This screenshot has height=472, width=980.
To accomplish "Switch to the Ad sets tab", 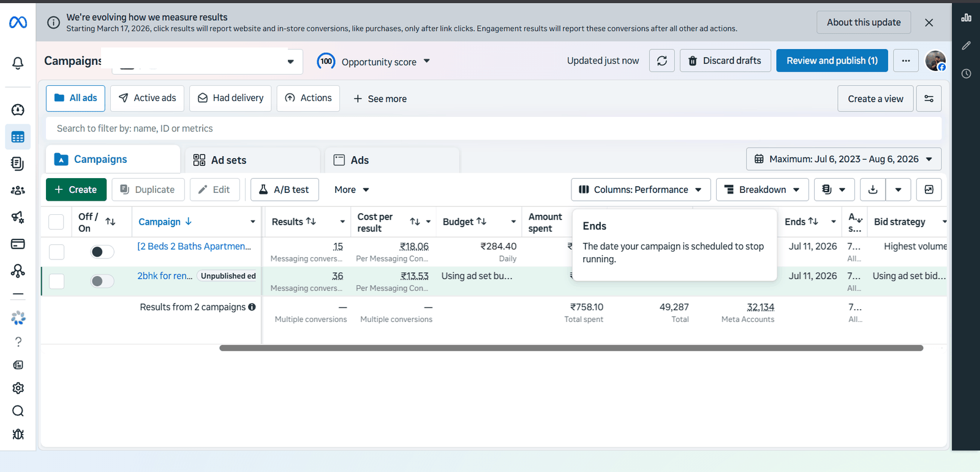I will [x=252, y=160].
